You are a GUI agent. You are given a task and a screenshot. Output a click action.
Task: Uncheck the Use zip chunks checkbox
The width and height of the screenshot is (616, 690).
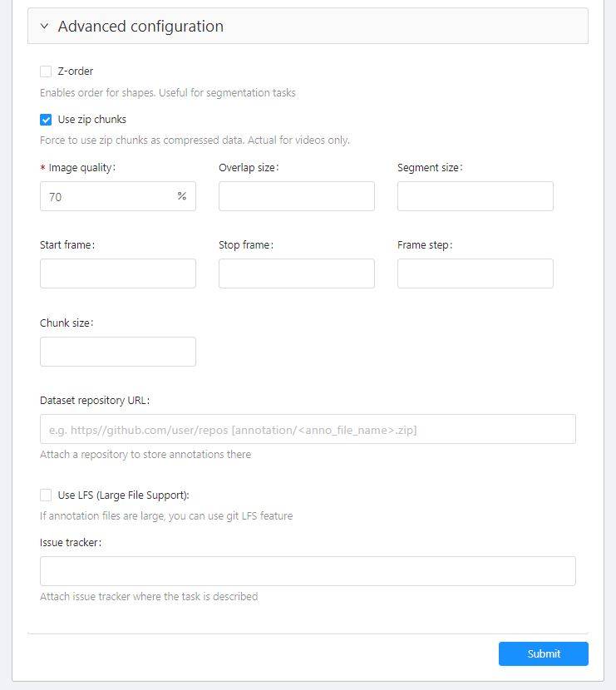[x=46, y=120]
